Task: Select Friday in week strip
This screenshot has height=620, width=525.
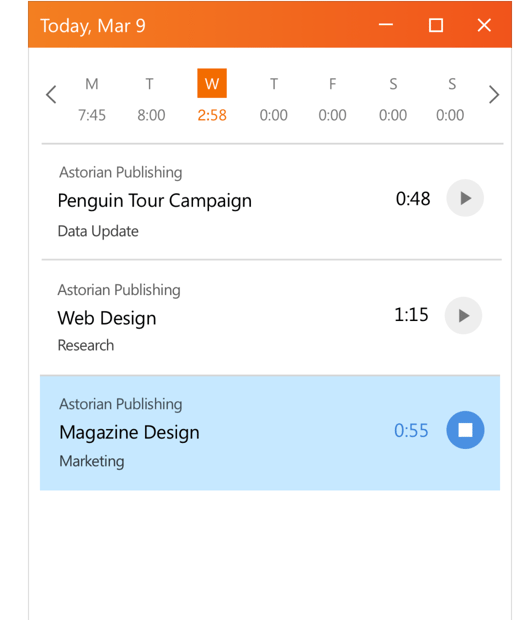Action: click(332, 99)
